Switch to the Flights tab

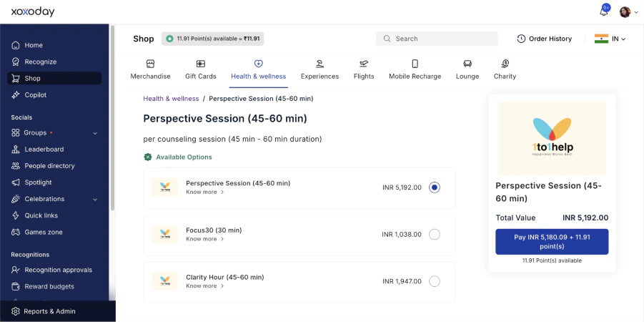coord(364,70)
